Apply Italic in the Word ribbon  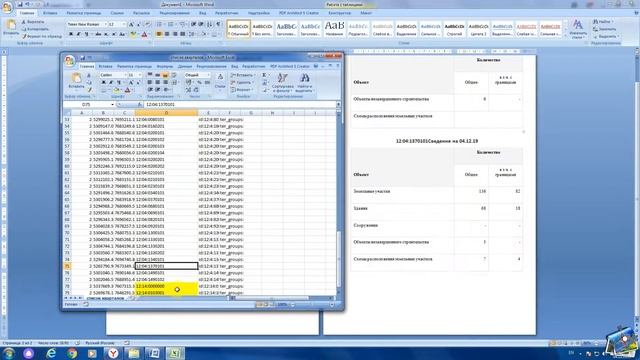[78, 34]
